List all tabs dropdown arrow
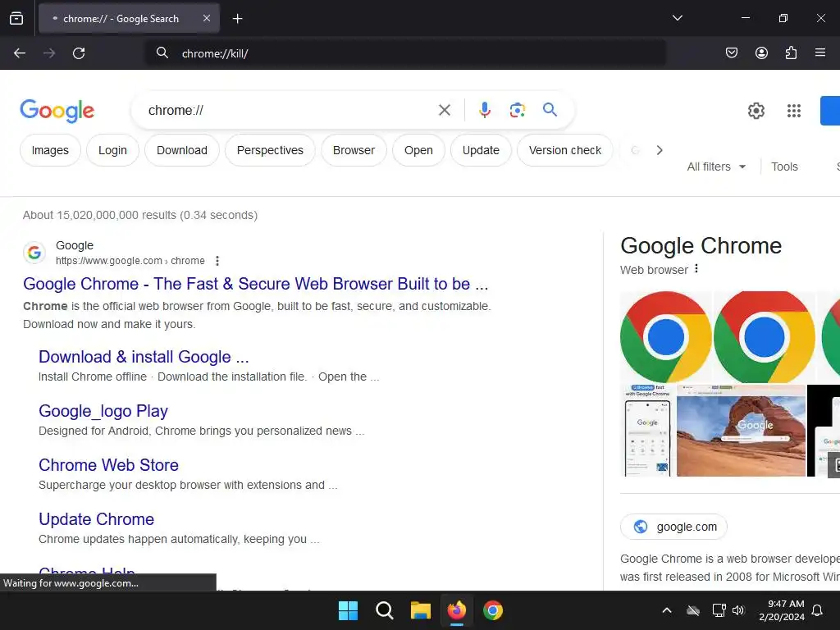 [x=677, y=18]
